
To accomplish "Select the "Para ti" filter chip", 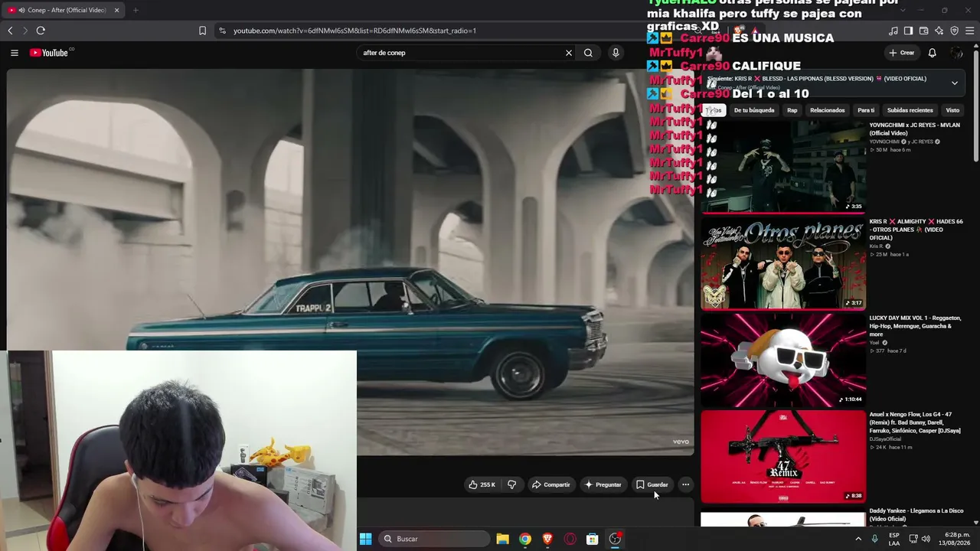I will 866,110.
